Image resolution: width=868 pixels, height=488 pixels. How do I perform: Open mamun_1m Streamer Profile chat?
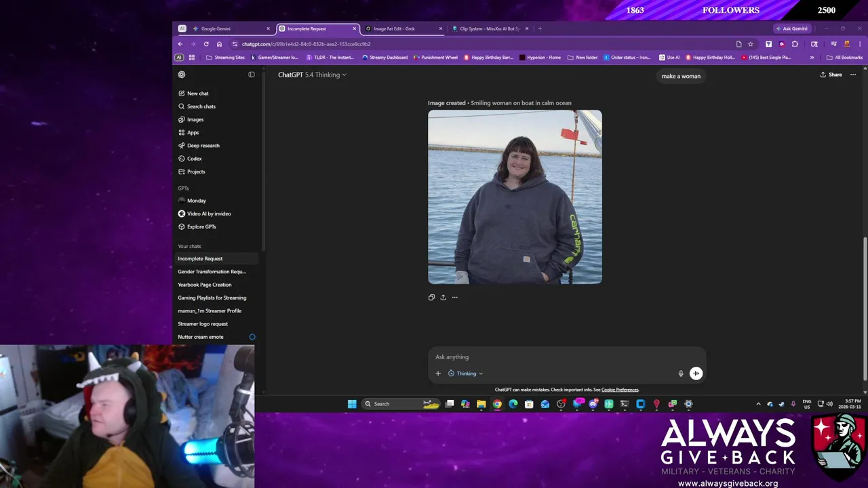click(217, 310)
